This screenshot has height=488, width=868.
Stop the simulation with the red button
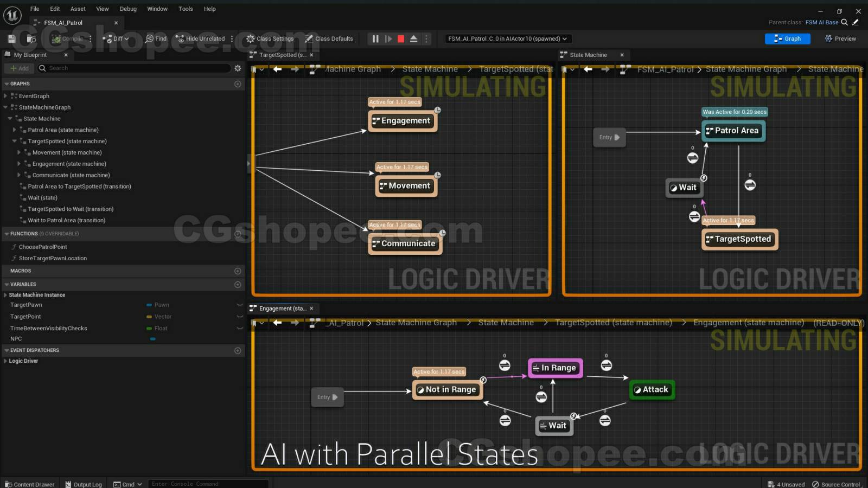coord(401,38)
